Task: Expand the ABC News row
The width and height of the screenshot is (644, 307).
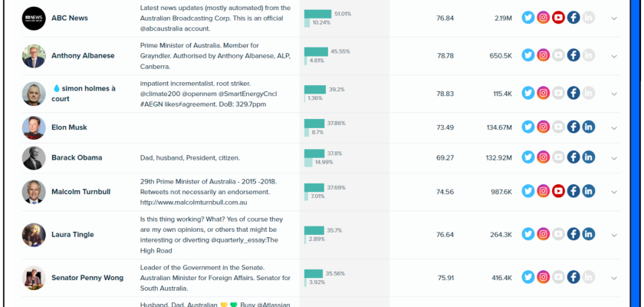Action: click(x=614, y=18)
